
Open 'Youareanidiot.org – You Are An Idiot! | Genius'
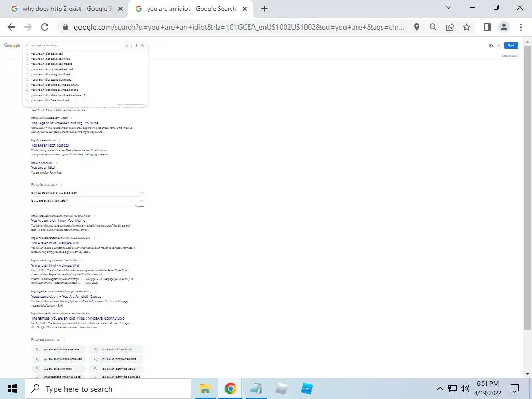(66, 296)
